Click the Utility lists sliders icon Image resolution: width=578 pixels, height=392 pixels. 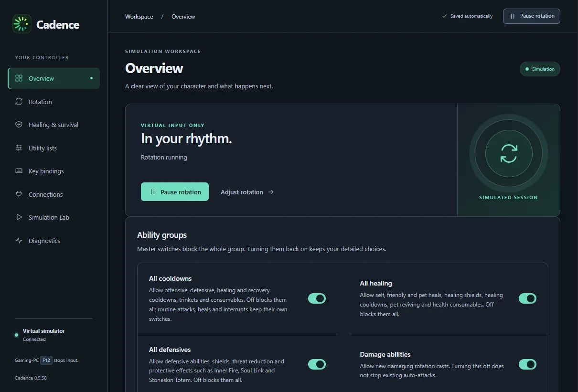(19, 148)
